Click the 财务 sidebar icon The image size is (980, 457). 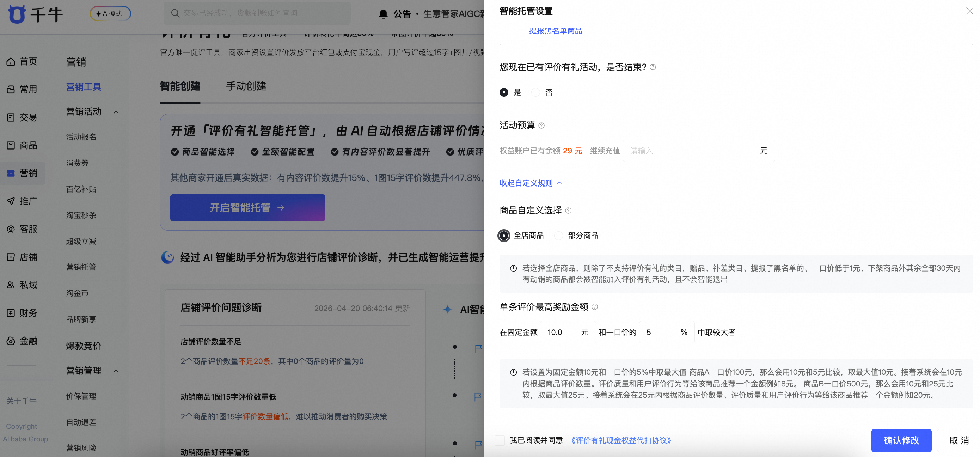click(11, 313)
